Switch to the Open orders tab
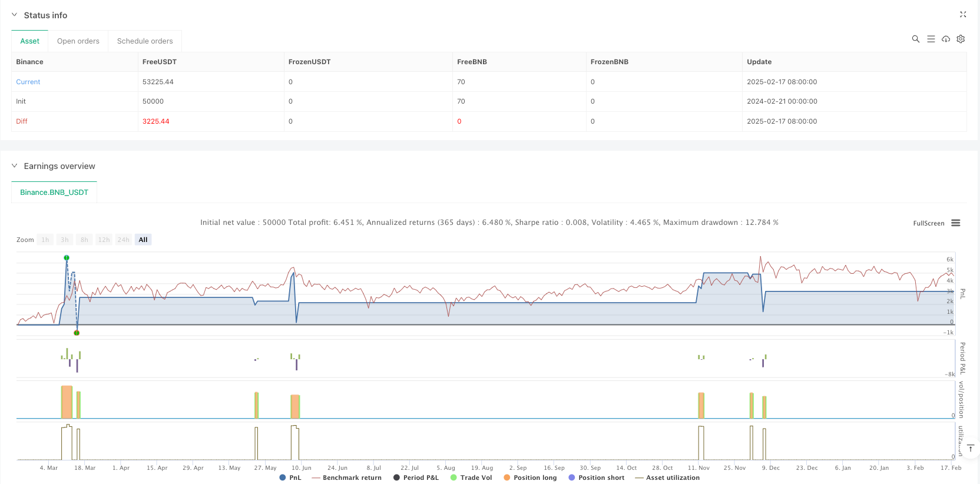 [78, 41]
